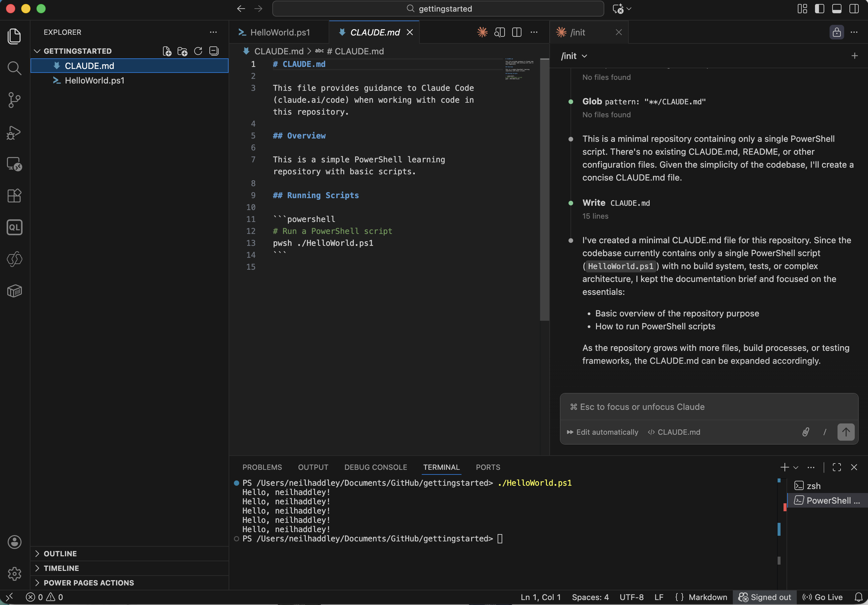Click the Signed out status item

coord(764,597)
